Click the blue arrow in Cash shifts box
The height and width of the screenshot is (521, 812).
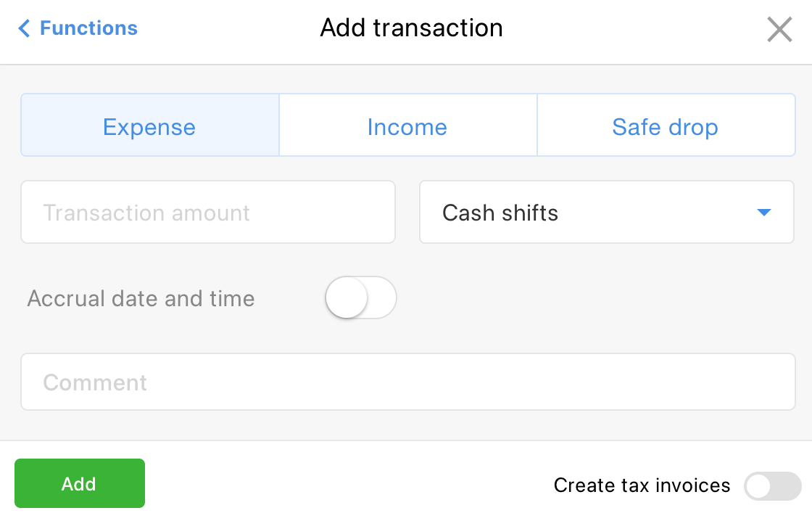click(763, 213)
